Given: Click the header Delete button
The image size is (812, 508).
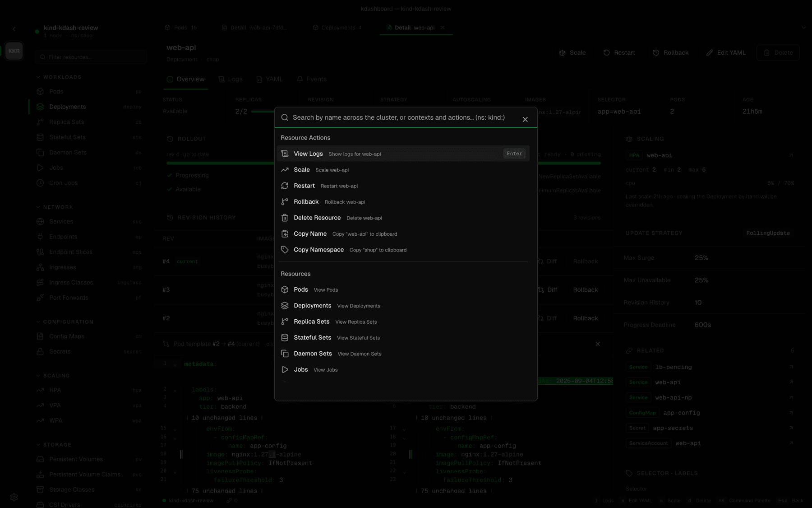Looking at the screenshot, I should pyautogui.click(x=778, y=52).
